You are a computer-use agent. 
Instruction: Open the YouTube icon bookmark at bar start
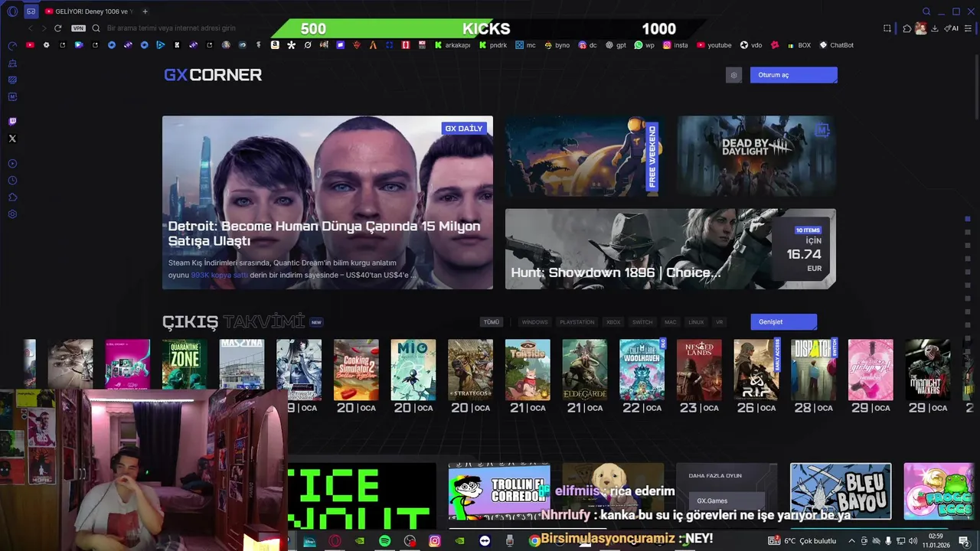tap(30, 45)
